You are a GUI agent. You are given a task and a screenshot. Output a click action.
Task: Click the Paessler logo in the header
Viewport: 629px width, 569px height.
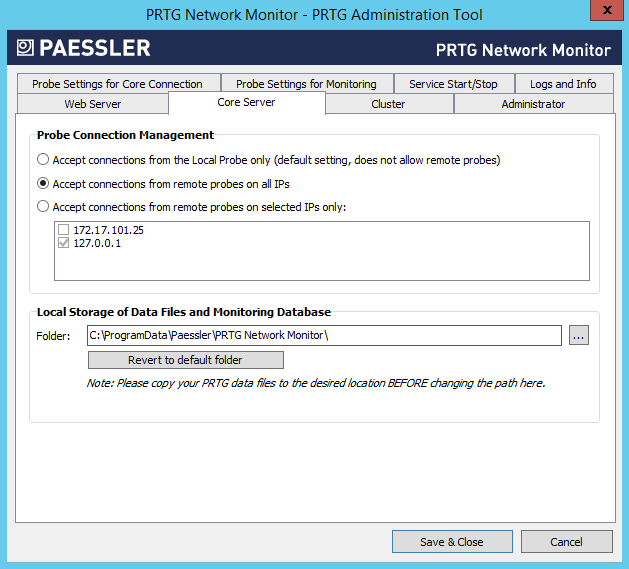(x=84, y=48)
